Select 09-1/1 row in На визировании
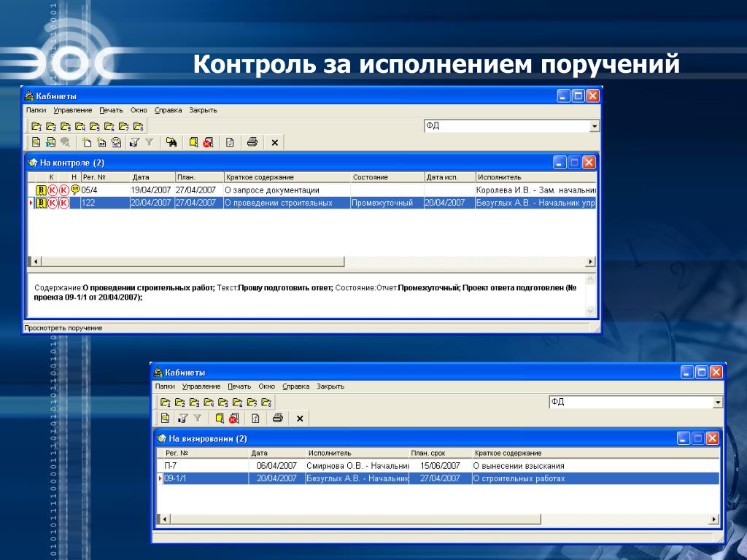Image resolution: width=747 pixels, height=560 pixels. (x=438, y=478)
